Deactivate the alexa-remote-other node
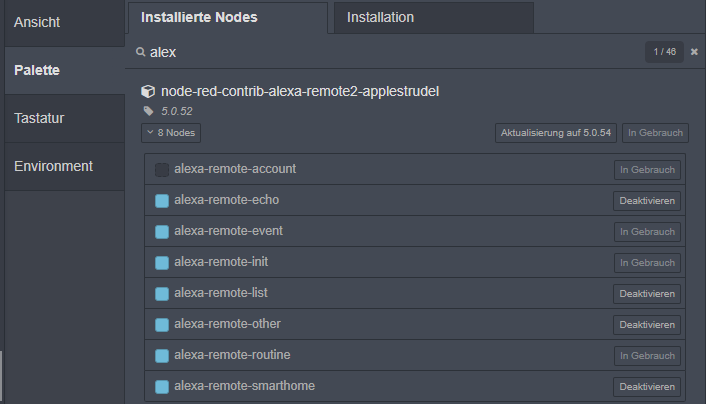Screen dimensions: 706x404 (647, 325)
